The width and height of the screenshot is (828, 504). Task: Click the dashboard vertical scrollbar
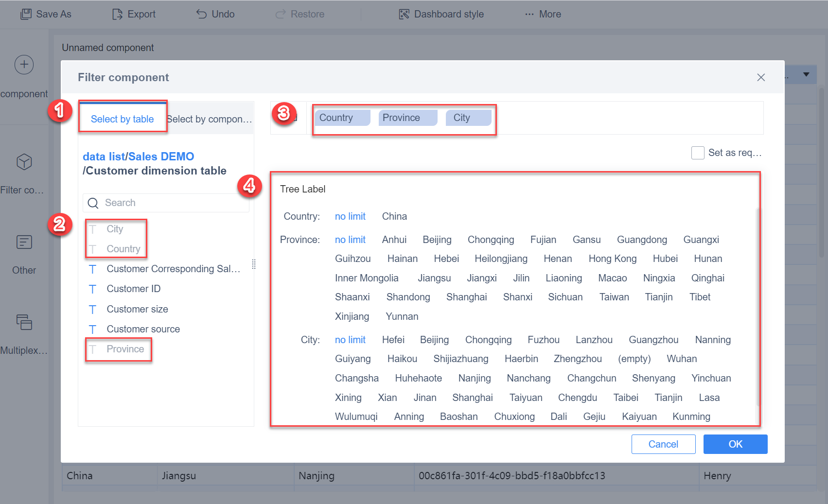click(822, 173)
